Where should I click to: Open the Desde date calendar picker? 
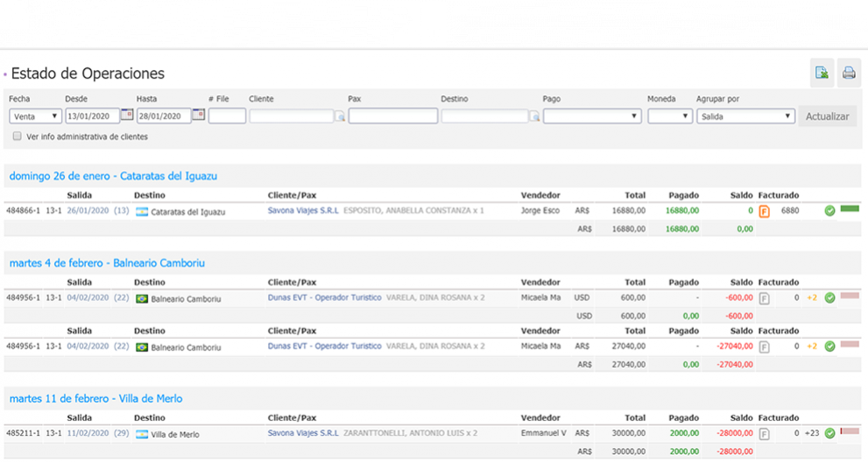[126, 115]
